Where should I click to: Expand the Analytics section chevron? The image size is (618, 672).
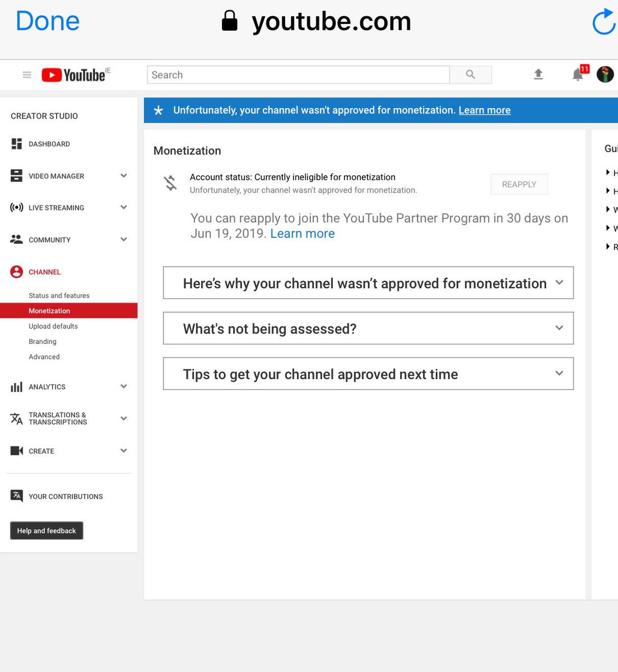pyautogui.click(x=124, y=386)
